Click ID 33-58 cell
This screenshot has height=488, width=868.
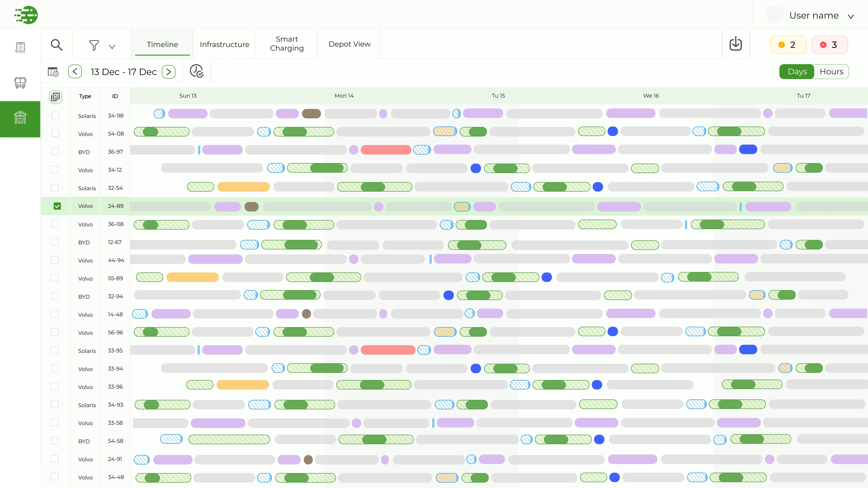[115, 423]
